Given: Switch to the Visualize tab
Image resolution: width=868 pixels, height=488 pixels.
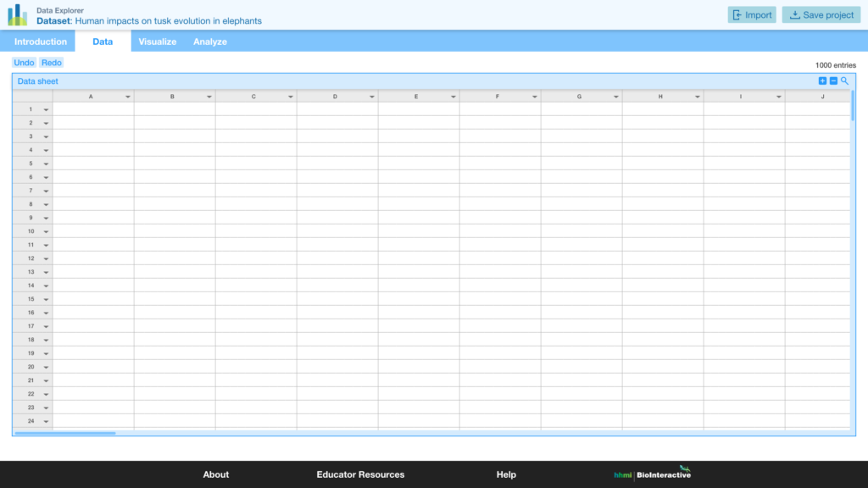Looking at the screenshot, I should coord(157,41).
